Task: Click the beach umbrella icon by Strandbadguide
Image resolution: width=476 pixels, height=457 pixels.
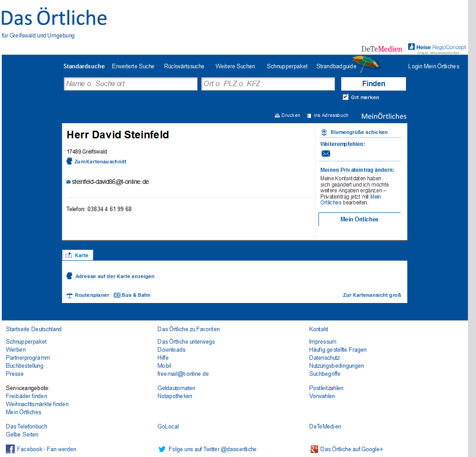Action: point(366,63)
